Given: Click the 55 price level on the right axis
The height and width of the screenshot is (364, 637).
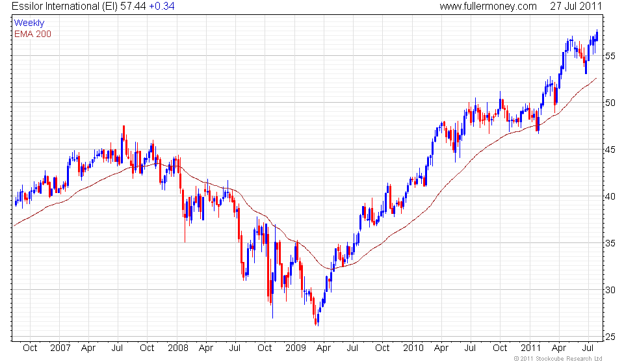Looking at the screenshot, I should (610, 56).
